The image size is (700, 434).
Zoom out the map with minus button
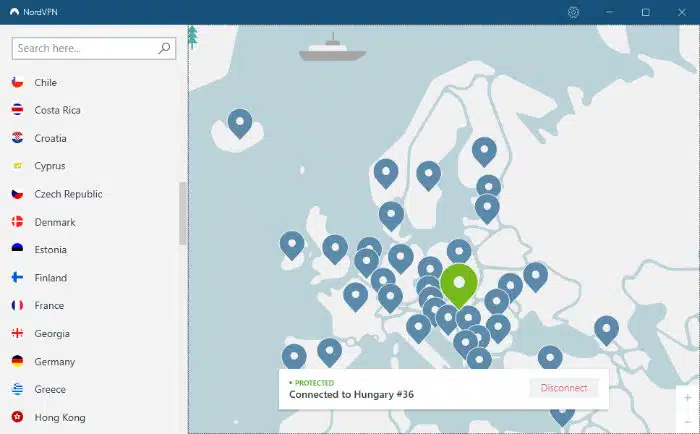click(x=688, y=422)
